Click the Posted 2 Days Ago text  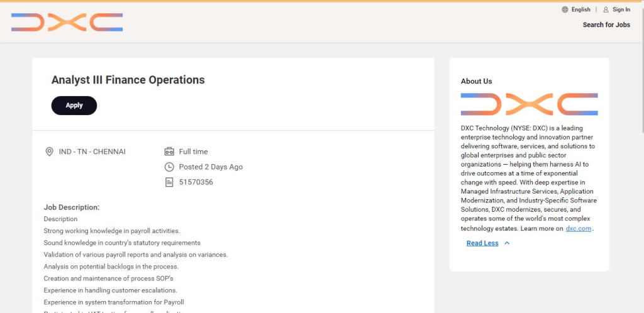pyautogui.click(x=211, y=167)
